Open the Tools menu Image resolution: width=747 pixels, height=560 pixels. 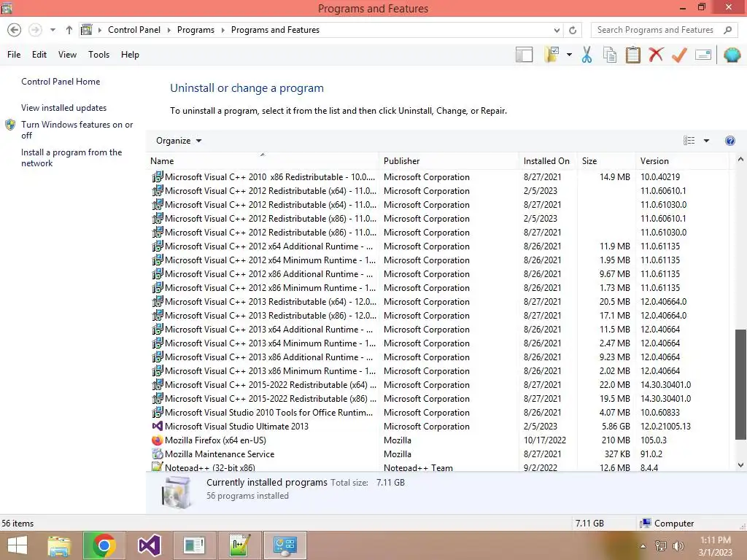pyautogui.click(x=98, y=55)
